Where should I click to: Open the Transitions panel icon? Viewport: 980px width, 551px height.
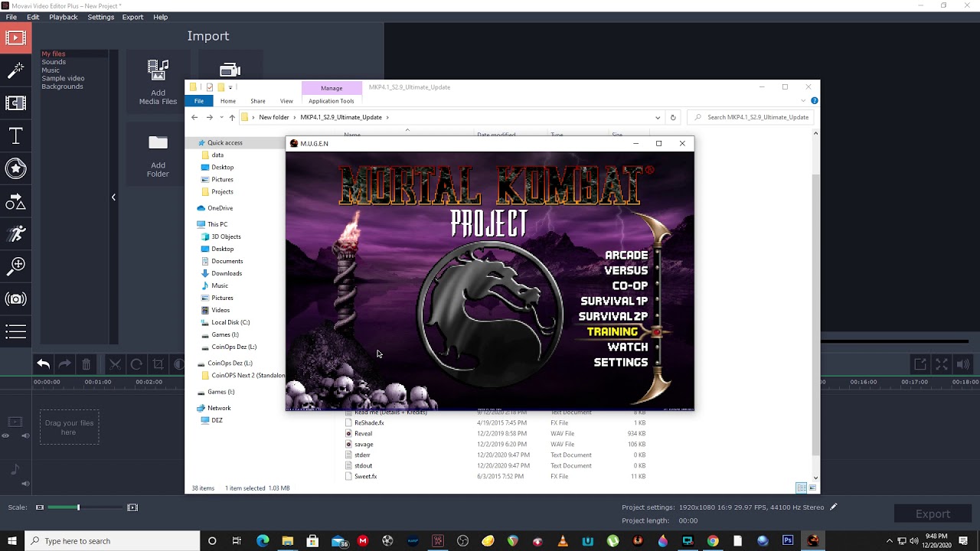pos(16,103)
